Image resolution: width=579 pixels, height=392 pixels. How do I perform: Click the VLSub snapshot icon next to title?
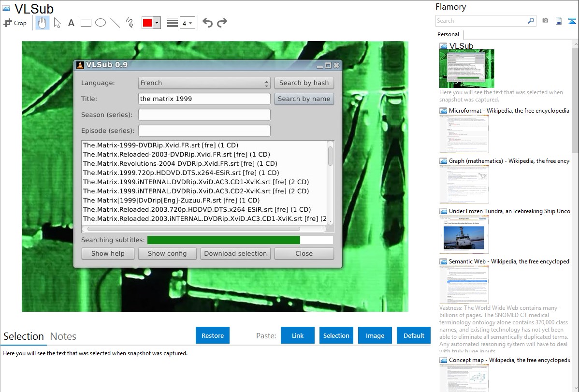tap(6, 8)
